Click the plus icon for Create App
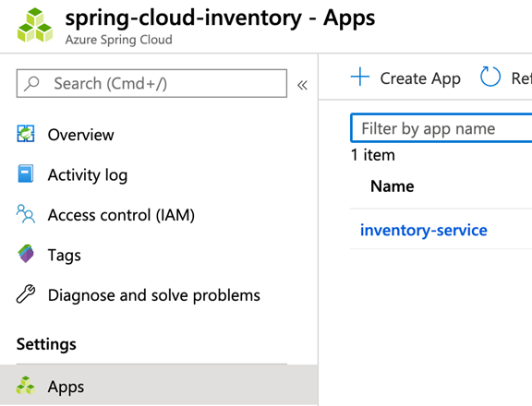The height and width of the screenshot is (406, 532). pos(360,77)
